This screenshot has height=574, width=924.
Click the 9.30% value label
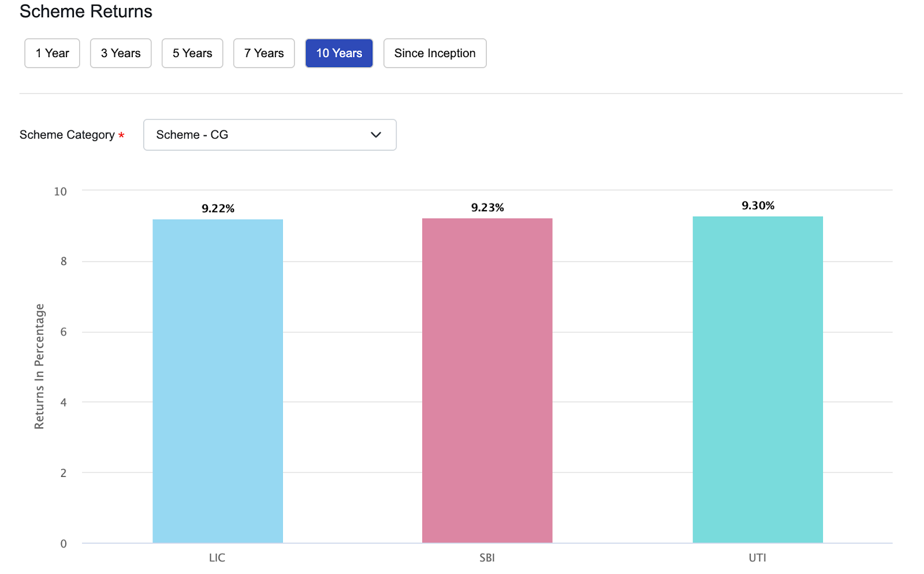tap(758, 206)
